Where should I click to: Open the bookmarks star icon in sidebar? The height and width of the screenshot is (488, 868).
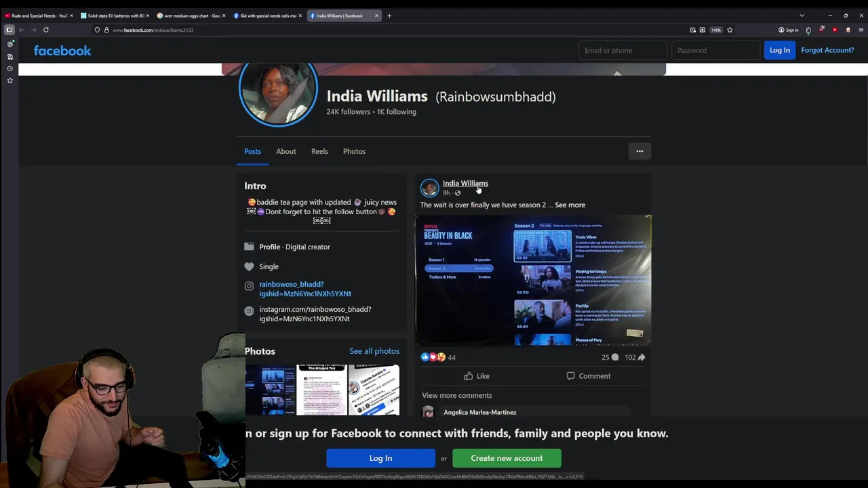click(x=10, y=81)
